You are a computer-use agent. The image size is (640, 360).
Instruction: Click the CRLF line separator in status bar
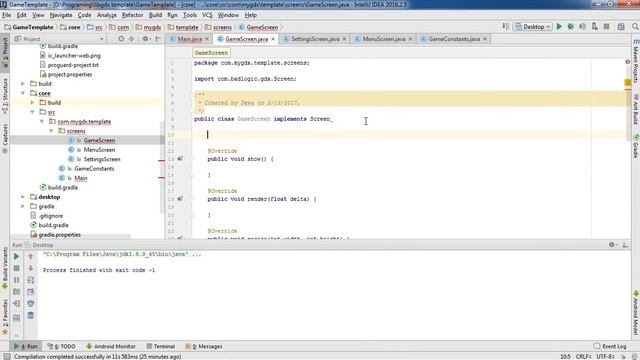point(584,356)
